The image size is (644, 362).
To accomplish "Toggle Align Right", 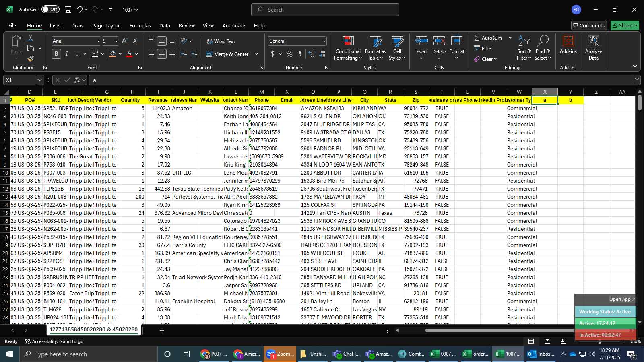I will [172, 54].
